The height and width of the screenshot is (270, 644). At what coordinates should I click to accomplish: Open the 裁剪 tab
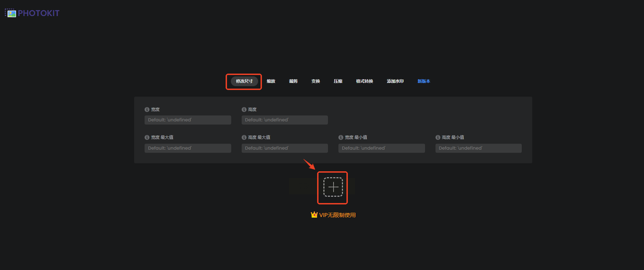pos(293,81)
